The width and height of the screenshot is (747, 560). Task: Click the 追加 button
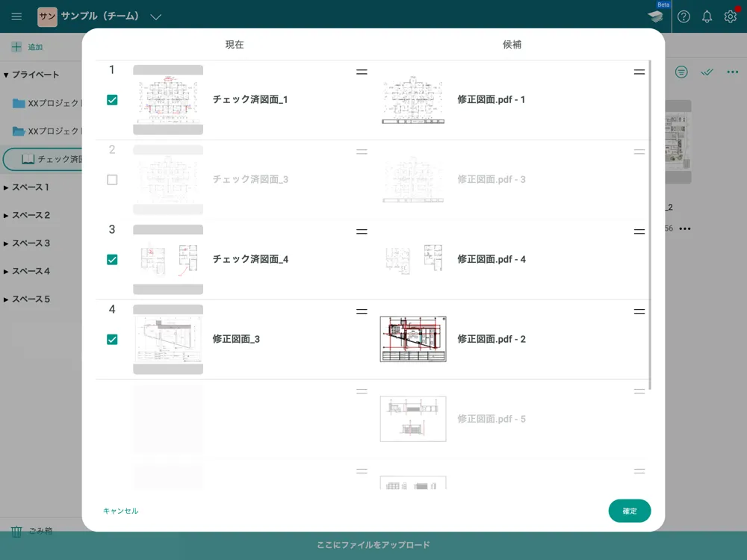tap(27, 46)
